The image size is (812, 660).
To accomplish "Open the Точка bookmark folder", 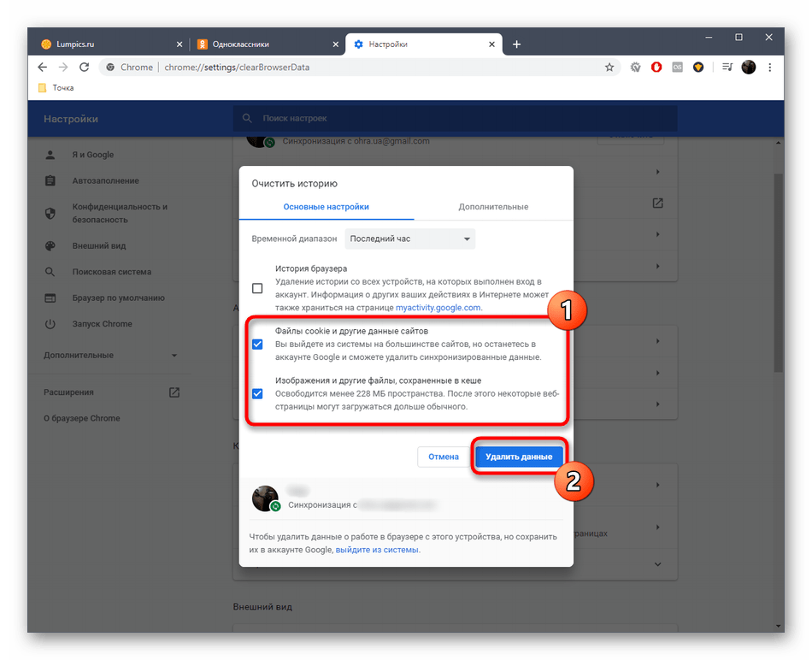I will (x=56, y=88).
